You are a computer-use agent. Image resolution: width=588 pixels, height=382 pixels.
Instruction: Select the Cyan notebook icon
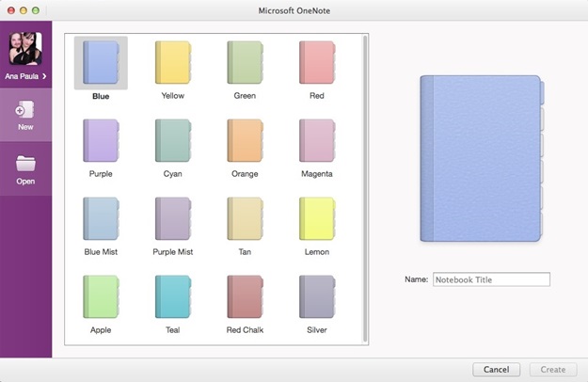173,140
